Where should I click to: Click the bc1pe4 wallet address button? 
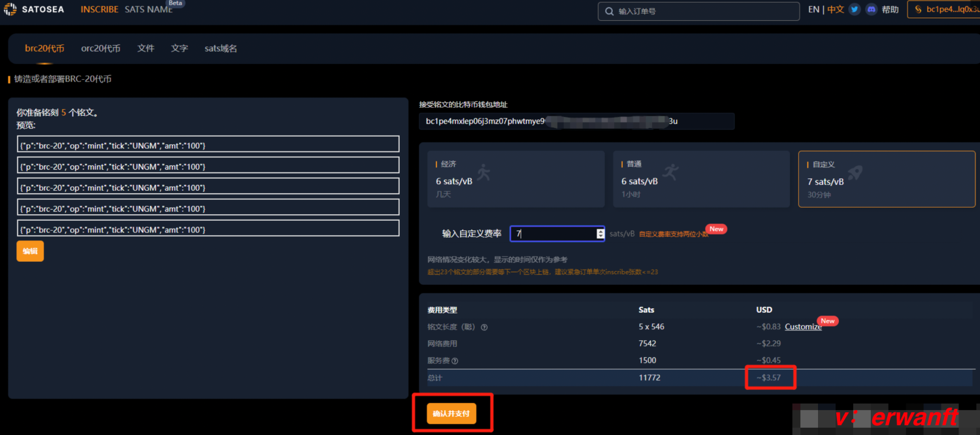[943, 10]
